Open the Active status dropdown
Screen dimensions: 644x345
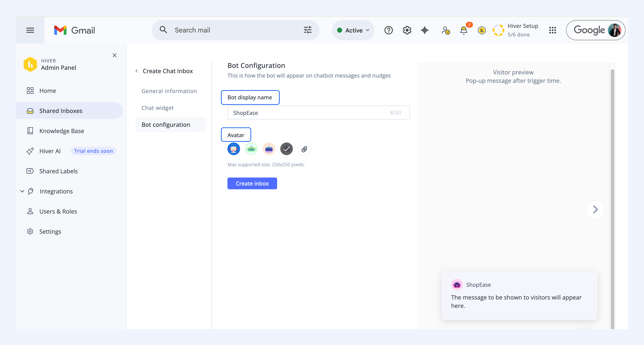pyautogui.click(x=353, y=30)
